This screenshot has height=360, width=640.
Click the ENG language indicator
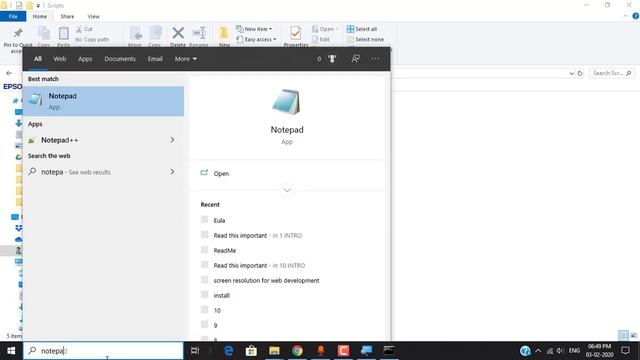[574, 351]
